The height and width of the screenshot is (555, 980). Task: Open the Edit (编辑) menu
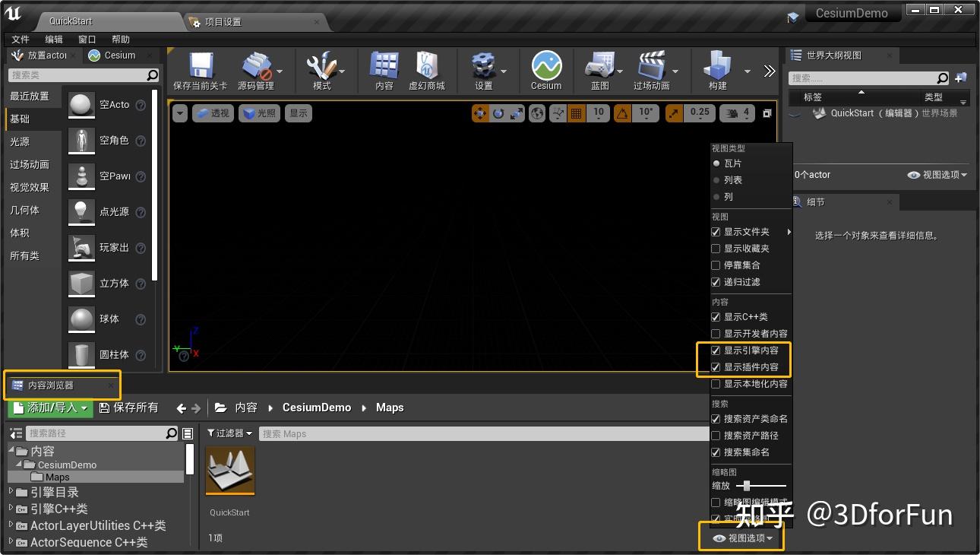pos(54,40)
